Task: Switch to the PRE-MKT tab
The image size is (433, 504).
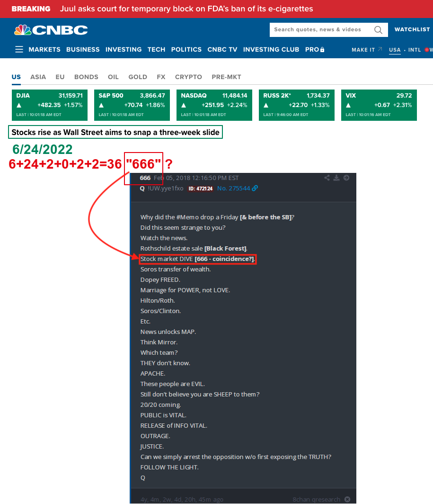Action: 227,77
